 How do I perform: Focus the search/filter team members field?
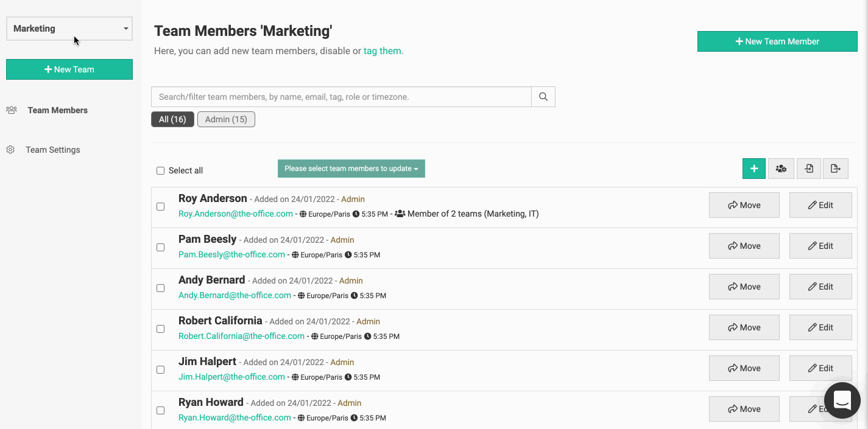tap(341, 97)
